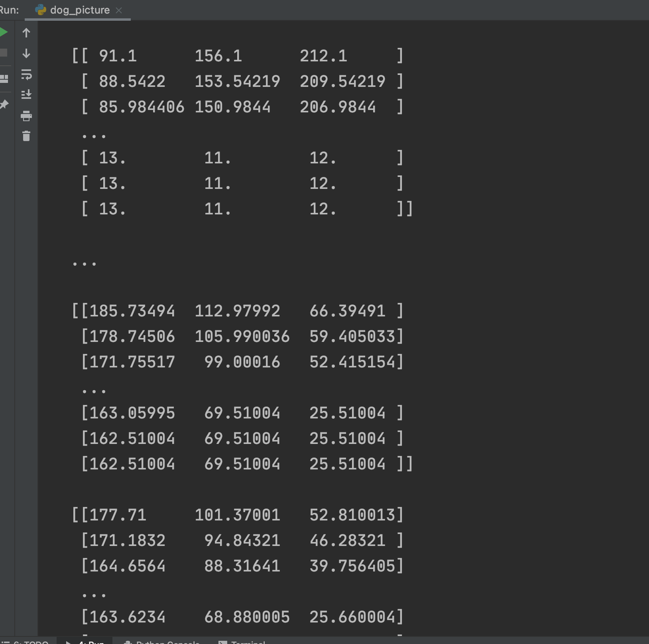Click the Down the stack trace arrow
The width and height of the screenshot is (649, 644).
[26, 53]
